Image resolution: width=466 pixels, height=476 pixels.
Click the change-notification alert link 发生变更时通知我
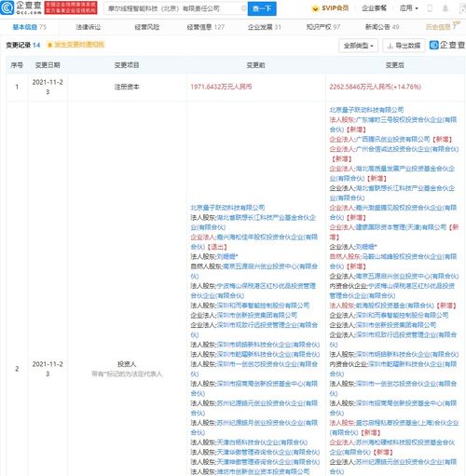click(x=76, y=45)
